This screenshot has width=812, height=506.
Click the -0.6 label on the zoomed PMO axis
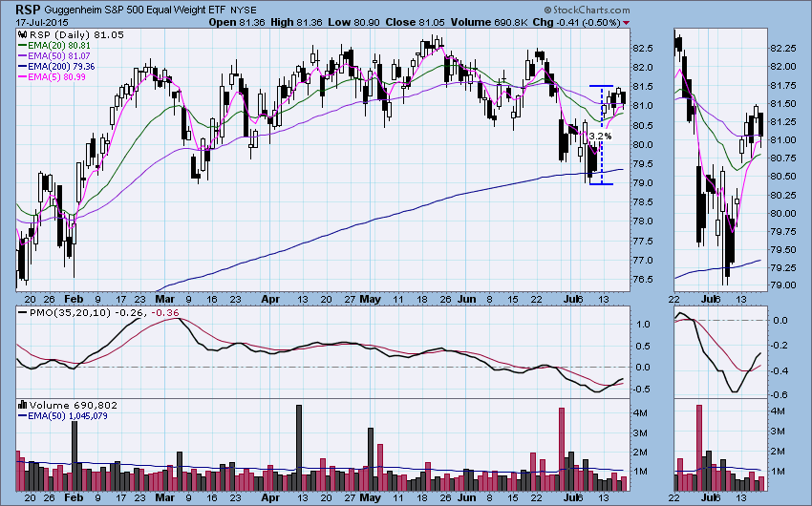coord(780,394)
